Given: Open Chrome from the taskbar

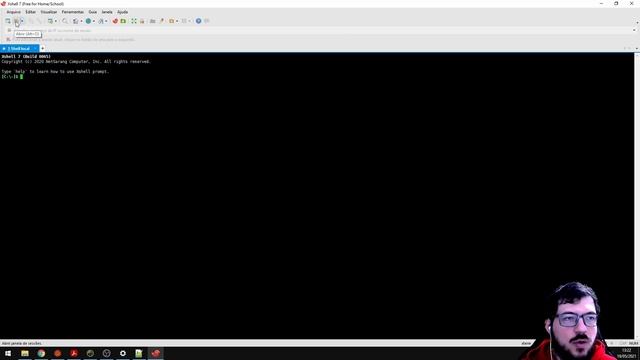Looking at the screenshot, I should (41, 353).
